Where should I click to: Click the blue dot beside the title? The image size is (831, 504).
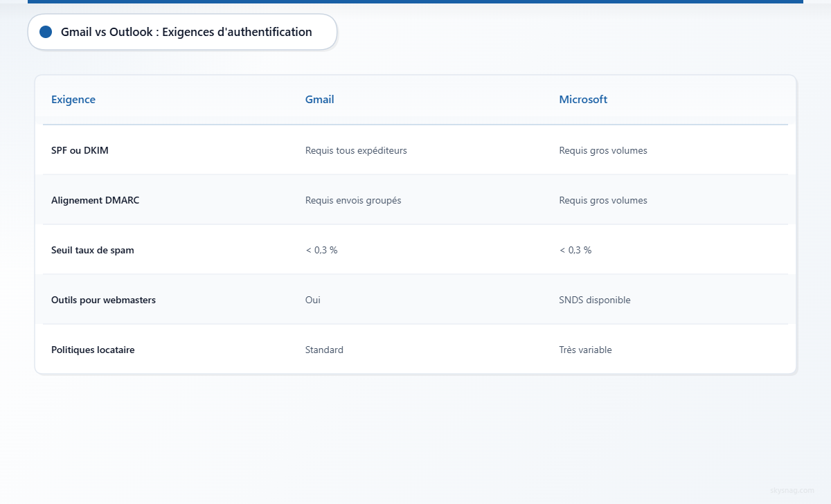click(46, 32)
